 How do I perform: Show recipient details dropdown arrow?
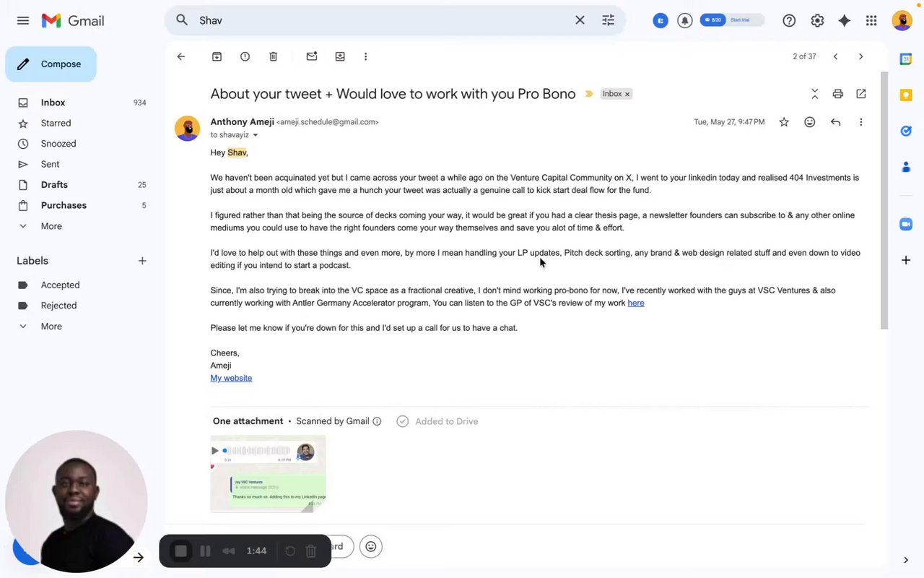255,135
